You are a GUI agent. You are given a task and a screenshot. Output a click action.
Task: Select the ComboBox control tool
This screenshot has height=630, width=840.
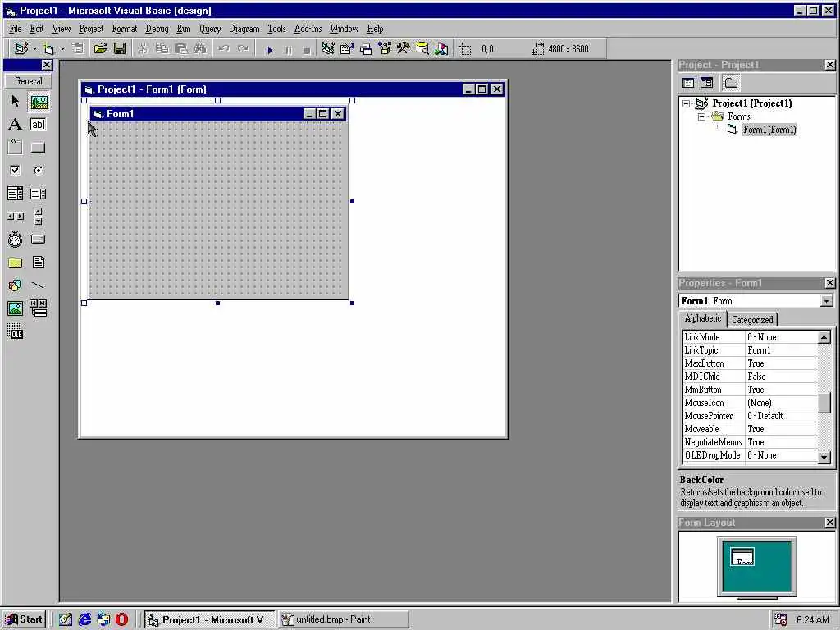click(15, 194)
